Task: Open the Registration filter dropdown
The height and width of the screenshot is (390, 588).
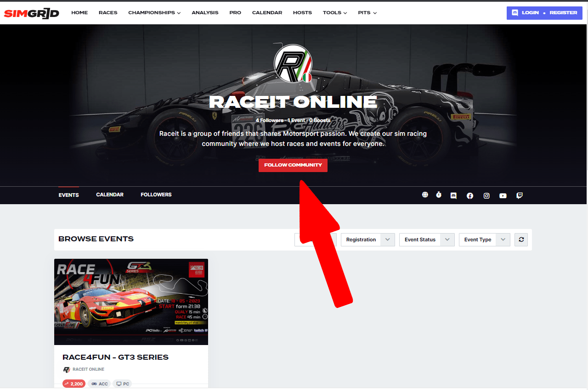Action: pos(367,240)
